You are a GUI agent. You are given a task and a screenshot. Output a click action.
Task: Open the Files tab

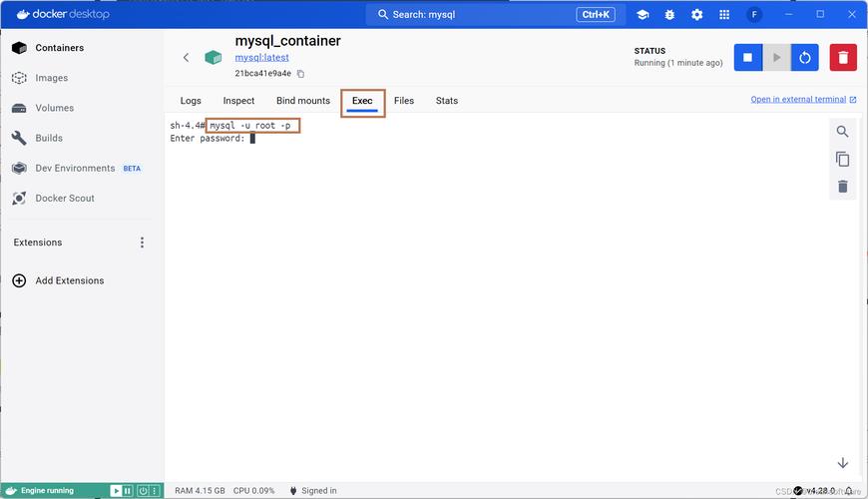(404, 101)
